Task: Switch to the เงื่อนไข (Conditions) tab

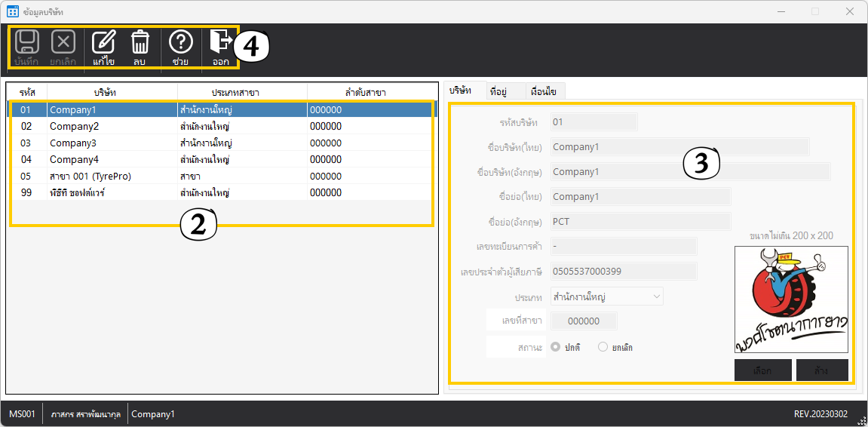Action: [x=543, y=91]
